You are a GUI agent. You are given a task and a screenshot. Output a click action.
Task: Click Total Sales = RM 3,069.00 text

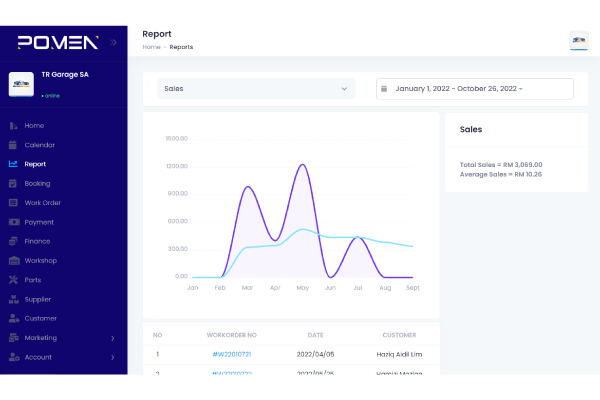coord(501,165)
